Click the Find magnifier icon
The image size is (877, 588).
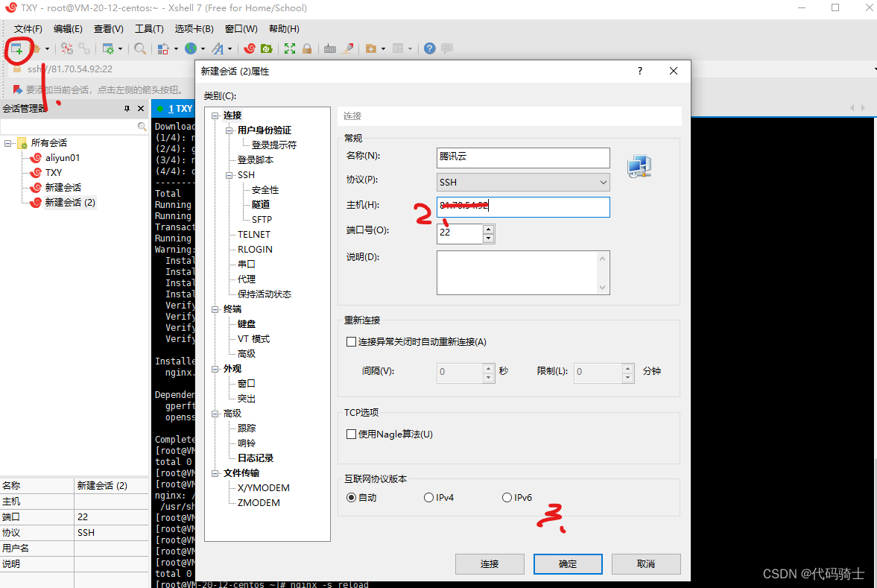point(140,48)
